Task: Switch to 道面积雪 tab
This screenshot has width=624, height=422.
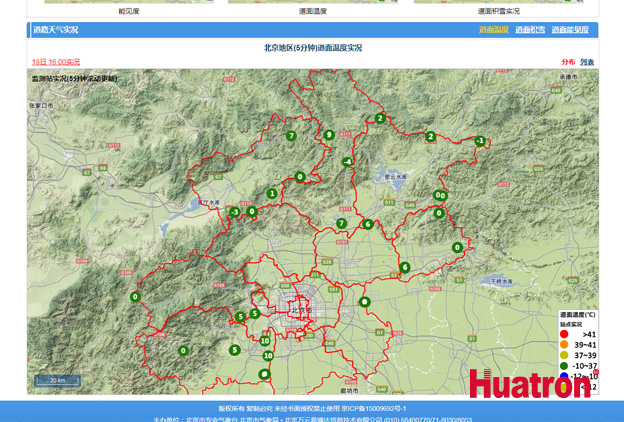Action: coord(530,30)
